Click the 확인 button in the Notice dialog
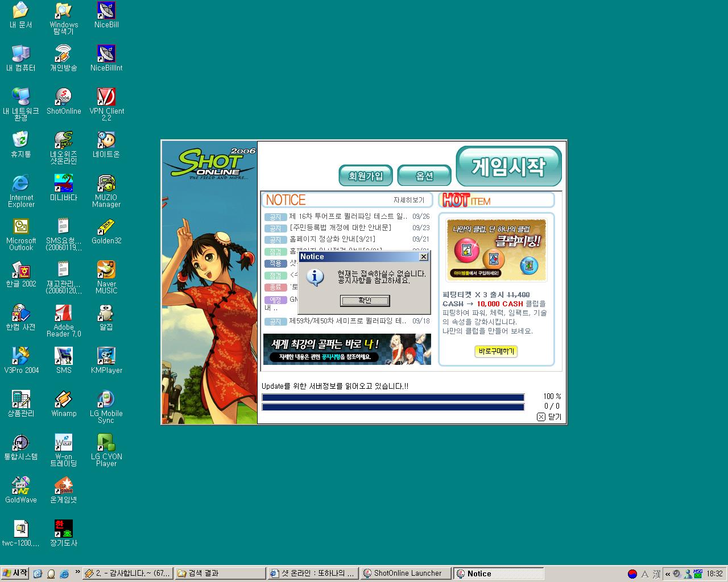The height and width of the screenshot is (582, 728). point(365,301)
